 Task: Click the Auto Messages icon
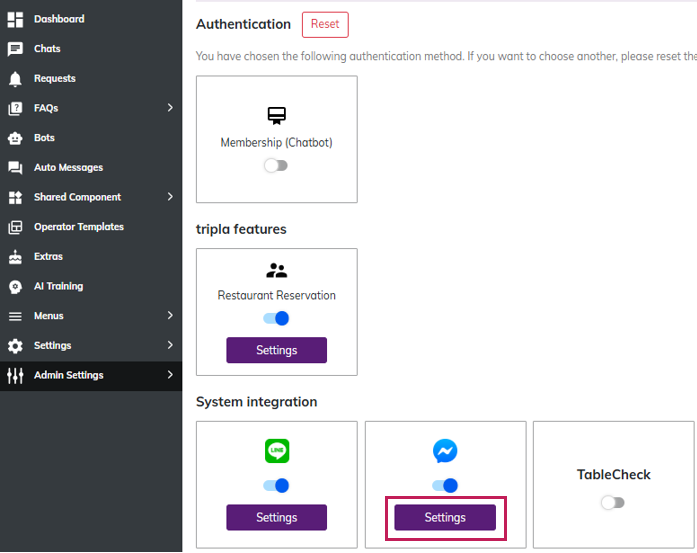tap(15, 168)
